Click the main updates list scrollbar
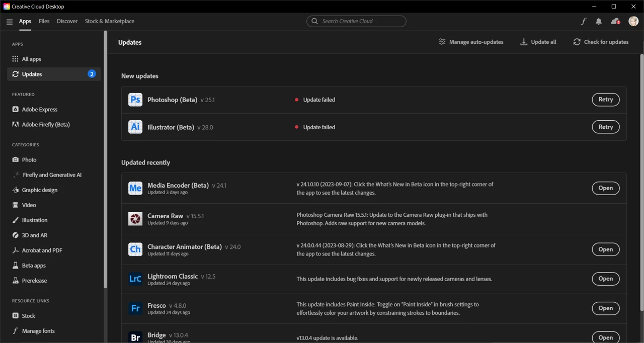This screenshot has width=644, height=343. 641,182
